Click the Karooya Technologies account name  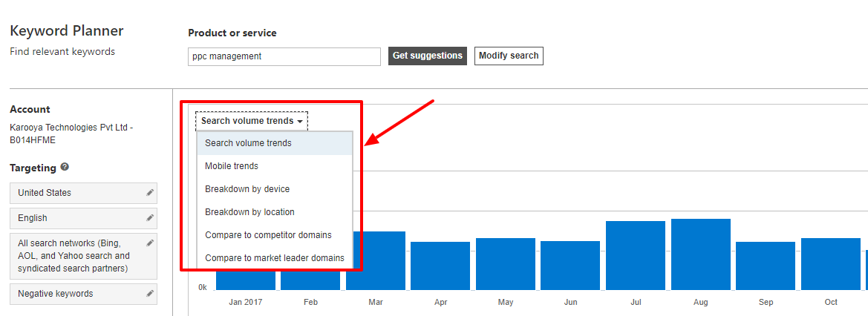click(x=71, y=134)
